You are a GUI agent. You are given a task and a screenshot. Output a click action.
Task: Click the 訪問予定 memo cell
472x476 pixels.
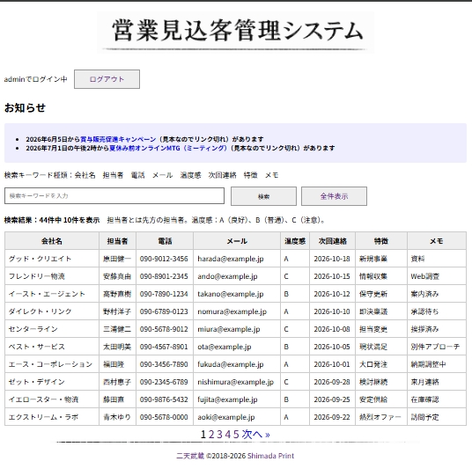437,417
